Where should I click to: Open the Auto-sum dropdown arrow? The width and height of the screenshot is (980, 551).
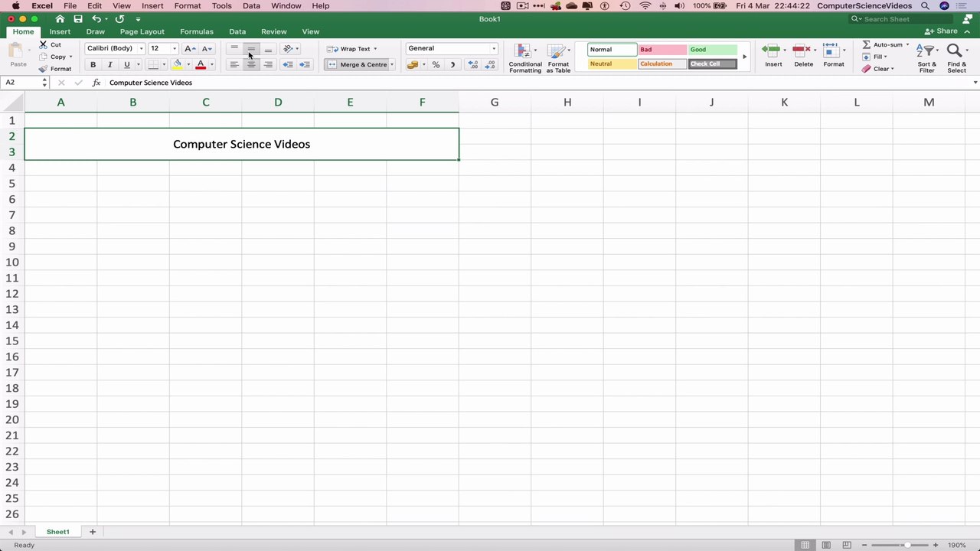click(907, 44)
